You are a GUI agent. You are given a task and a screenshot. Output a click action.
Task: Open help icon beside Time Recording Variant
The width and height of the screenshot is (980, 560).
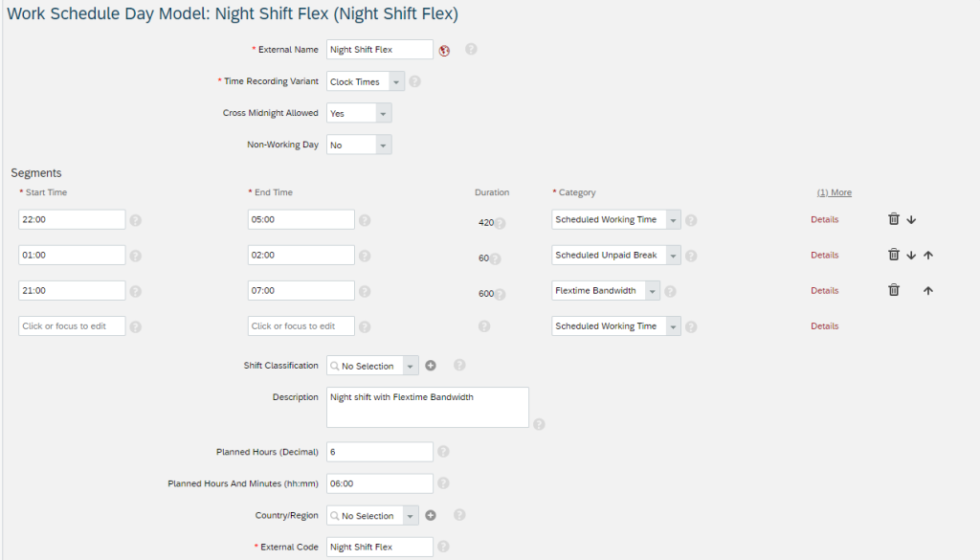(x=414, y=82)
